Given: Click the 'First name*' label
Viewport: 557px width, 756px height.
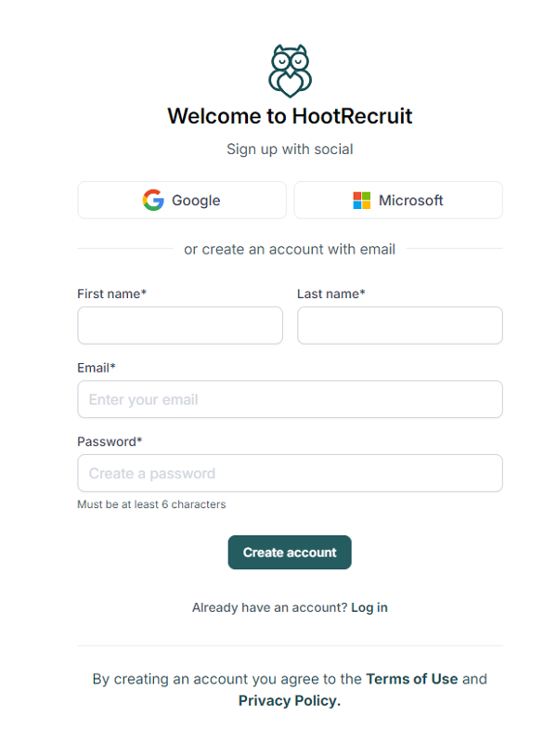Looking at the screenshot, I should click(111, 293).
